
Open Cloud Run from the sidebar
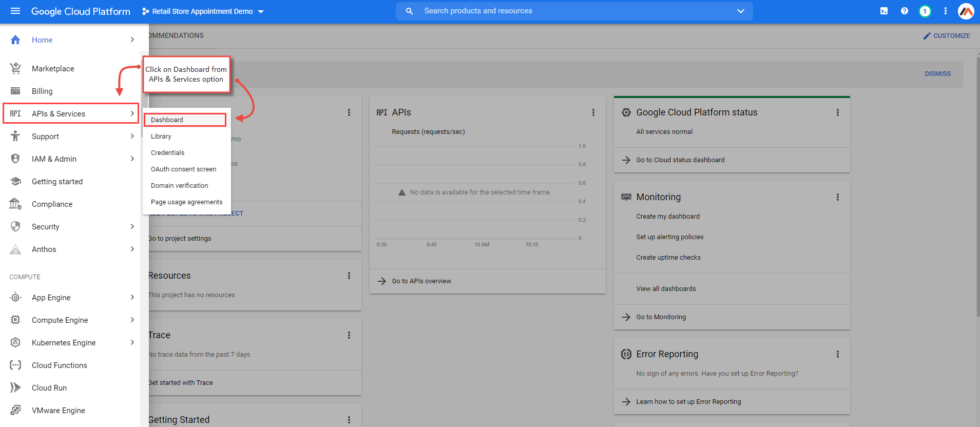click(49, 387)
